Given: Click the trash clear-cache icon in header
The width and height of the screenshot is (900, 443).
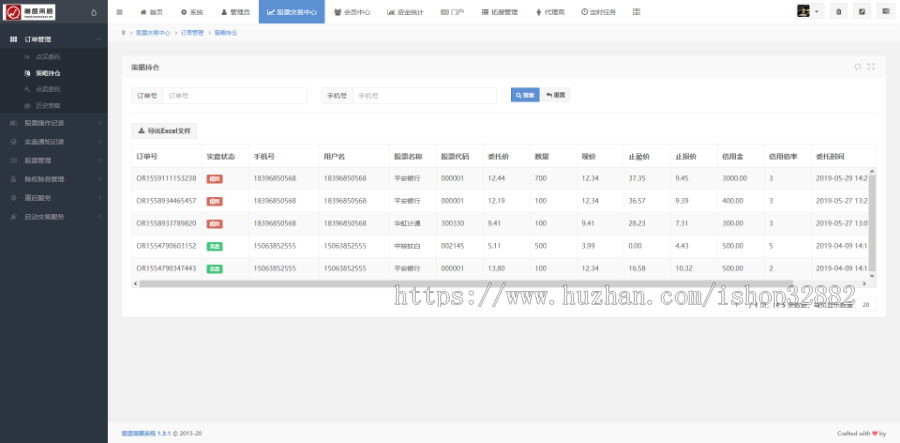Looking at the screenshot, I should (x=839, y=11).
